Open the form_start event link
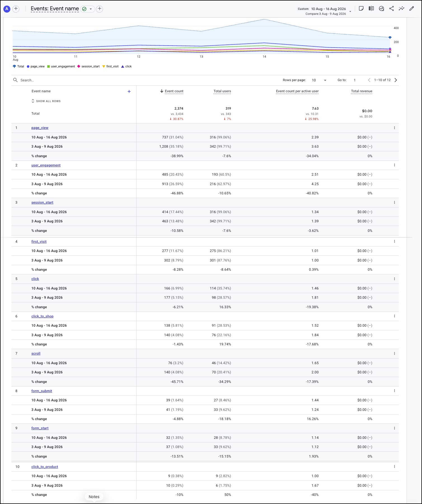 click(40, 428)
